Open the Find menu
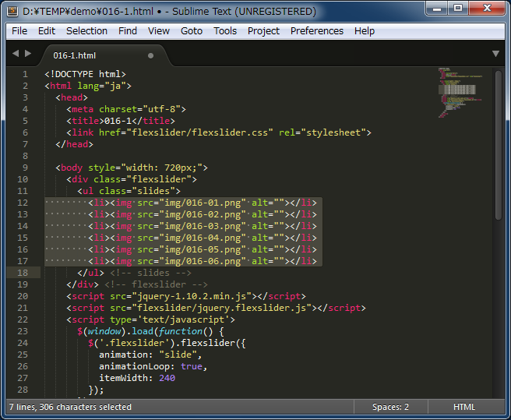The width and height of the screenshot is (511, 420). point(128,31)
